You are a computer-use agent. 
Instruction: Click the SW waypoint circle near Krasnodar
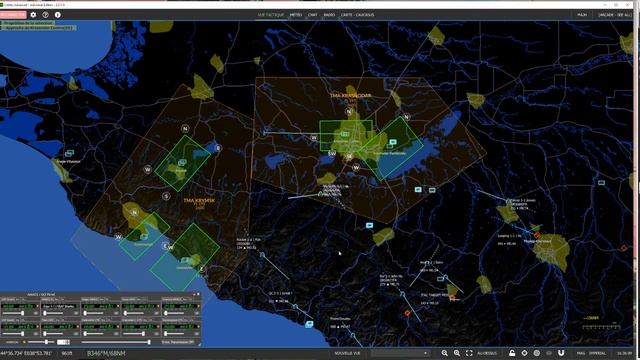[332, 154]
